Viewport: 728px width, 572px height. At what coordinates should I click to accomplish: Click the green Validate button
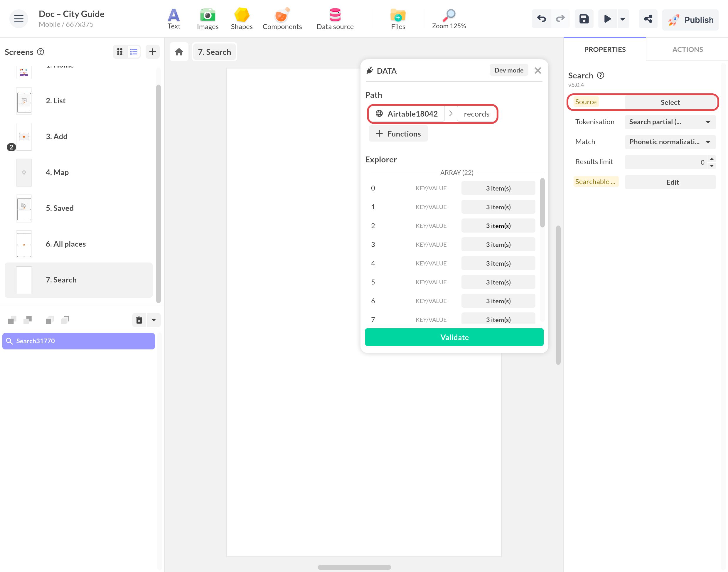tap(454, 337)
